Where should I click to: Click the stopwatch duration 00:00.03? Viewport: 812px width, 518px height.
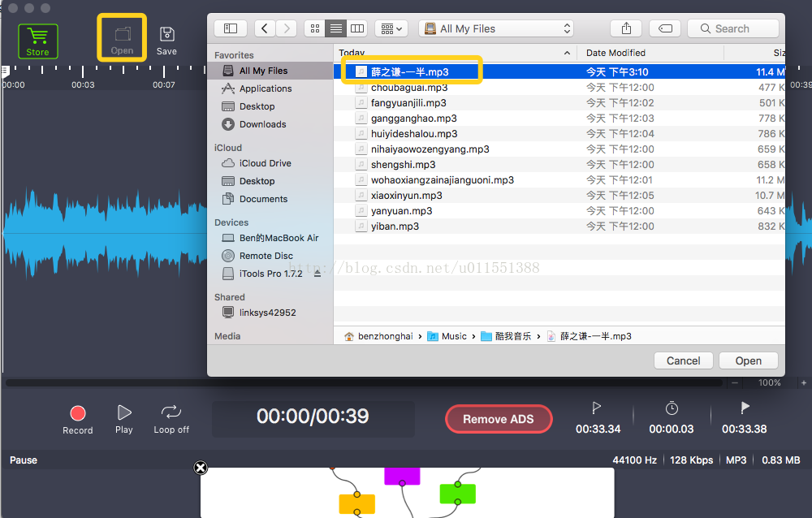pyautogui.click(x=672, y=418)
